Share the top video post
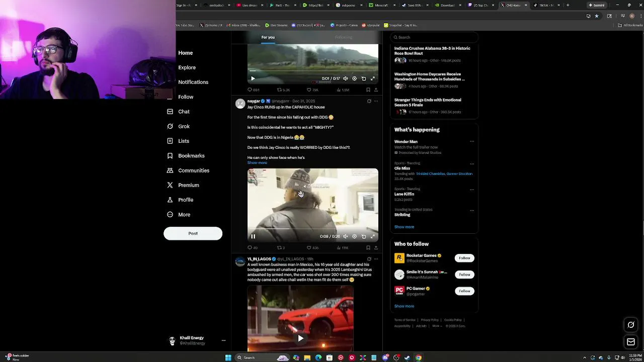644x362 pixels. click(x=376, y=90)
